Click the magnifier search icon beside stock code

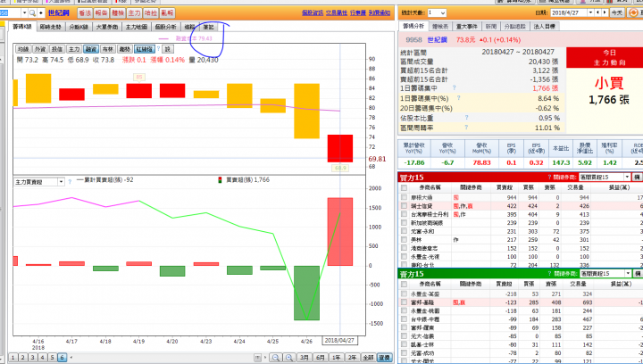click(x=32, y=13)
